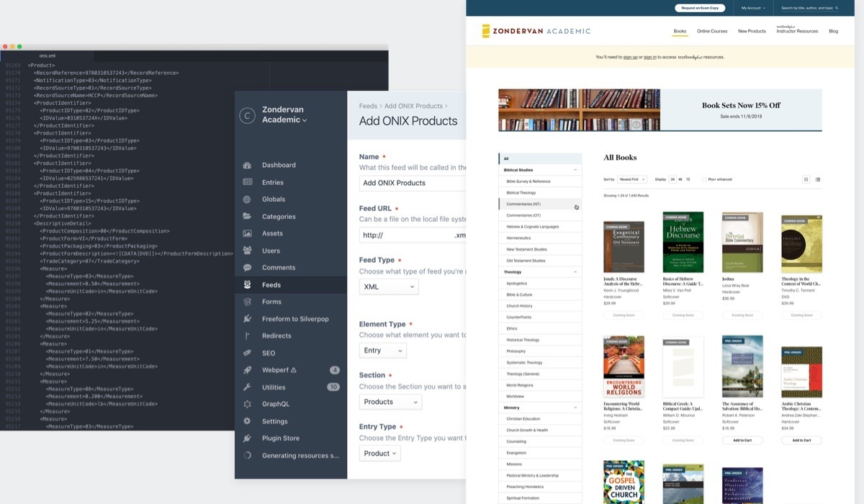Screen dimensions: 864x504
Task: Click the Users group icon
Action: click(x=248, y=251)
